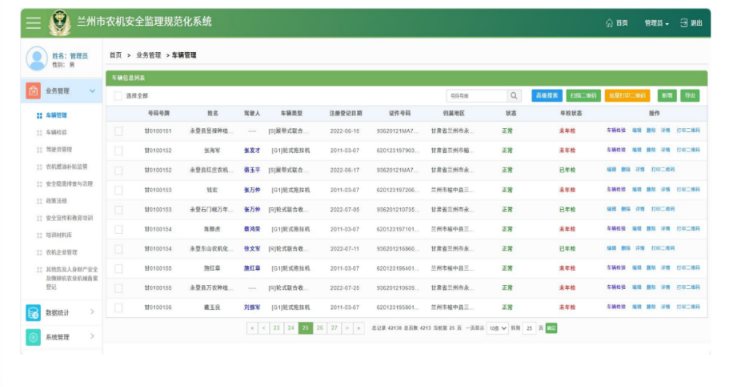Click the orange 业务管理 icon

[33, 91]
